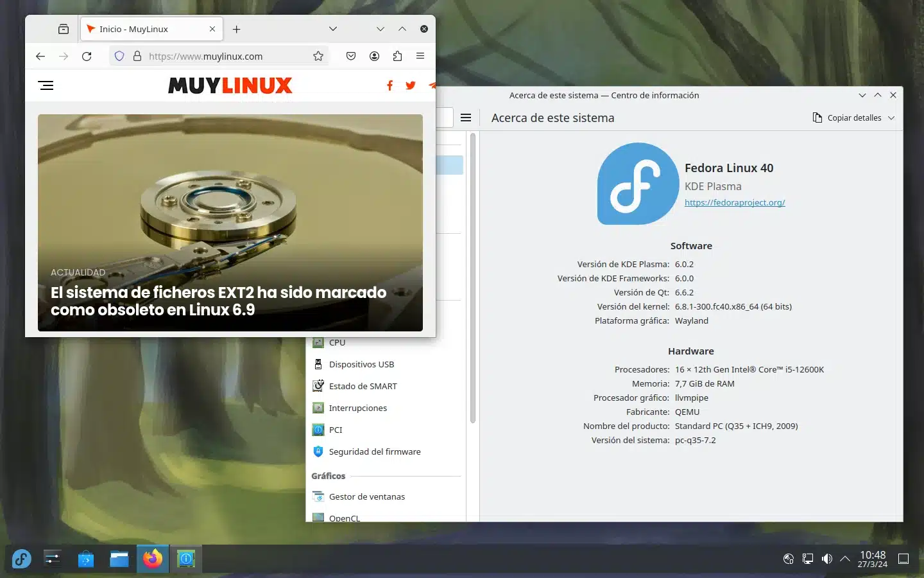This screenshot has width=924, height=578.
Task: Click the ACTUALIDAD category label
Action: click(78, 272)
